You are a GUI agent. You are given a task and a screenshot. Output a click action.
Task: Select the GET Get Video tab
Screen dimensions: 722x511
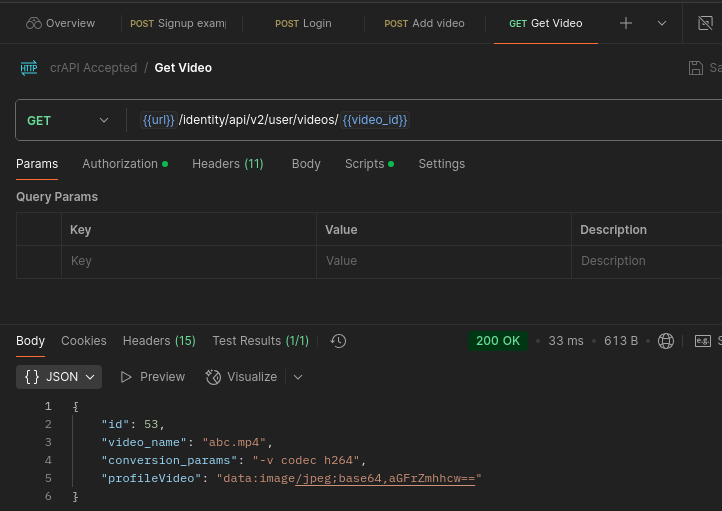(546, 23)
